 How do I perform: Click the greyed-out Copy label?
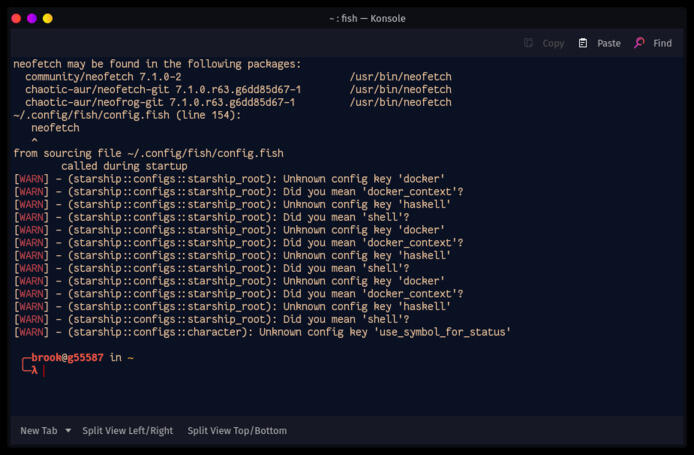tap(553, 43)
